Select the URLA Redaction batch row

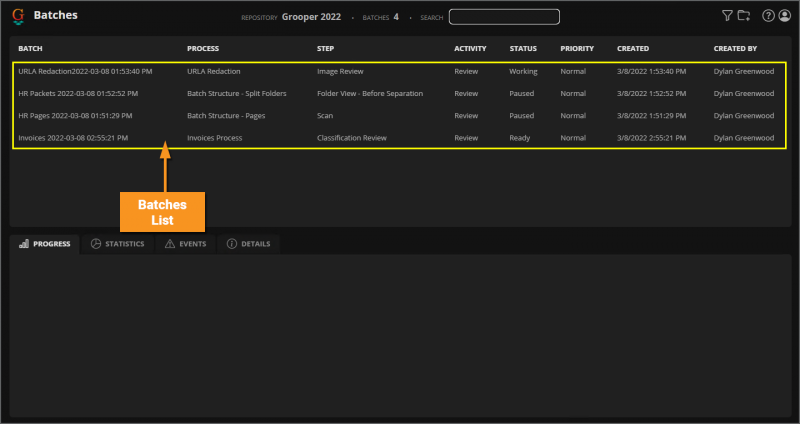click(x=85, y=72)
